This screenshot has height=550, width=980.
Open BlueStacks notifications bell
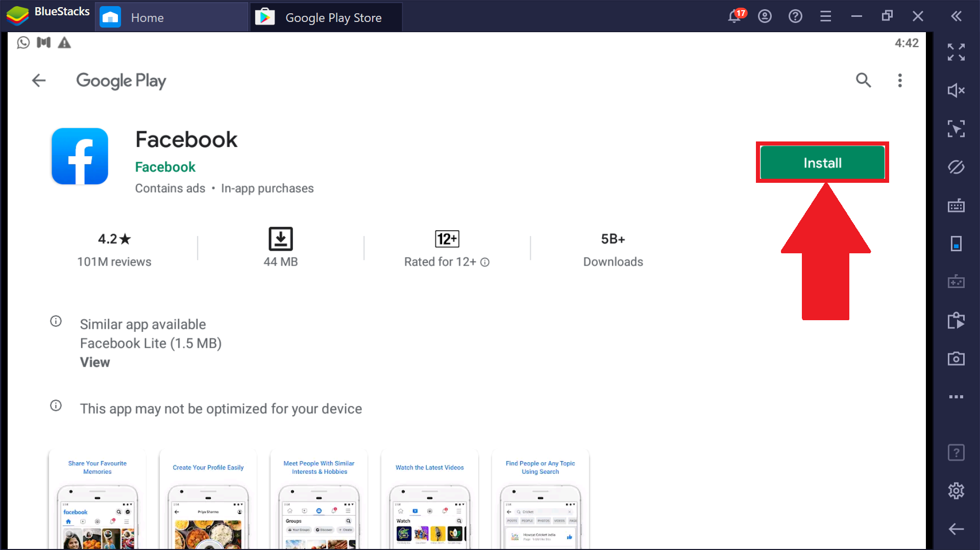point(734,16)
